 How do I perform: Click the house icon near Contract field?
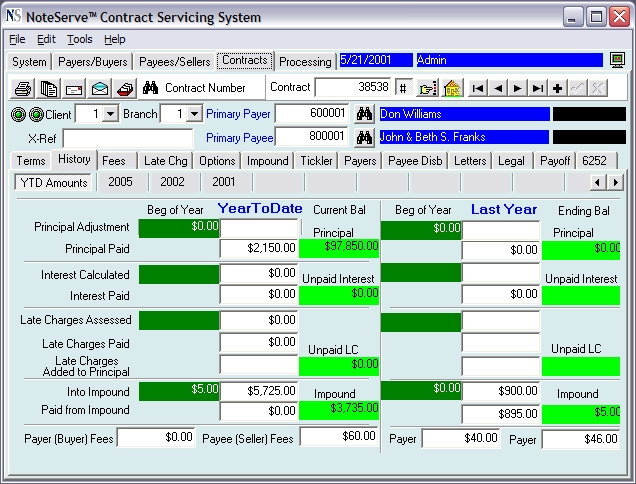[x=453, y=88]
